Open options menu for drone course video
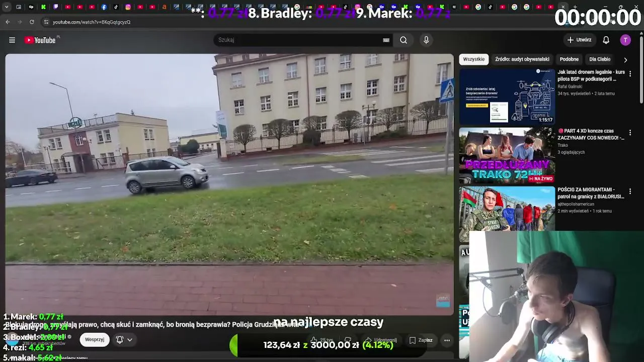This screenshot has width=644, height=362. click(x=630, y=73)
